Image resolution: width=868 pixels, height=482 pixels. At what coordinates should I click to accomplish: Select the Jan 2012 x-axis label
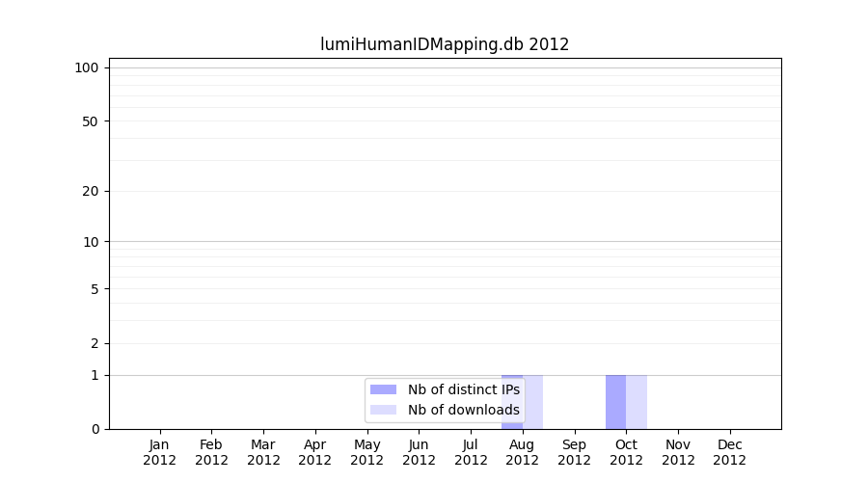click(x=159, y=452)
